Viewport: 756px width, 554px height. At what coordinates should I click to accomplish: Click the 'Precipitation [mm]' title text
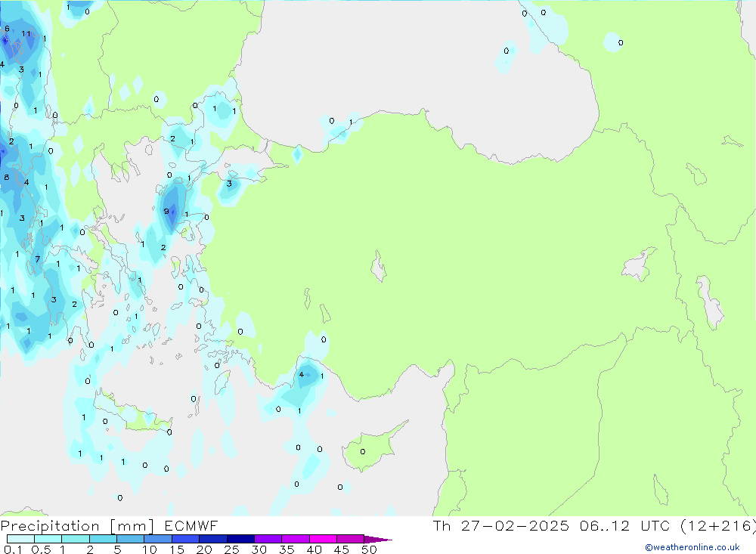click(77, 526)
